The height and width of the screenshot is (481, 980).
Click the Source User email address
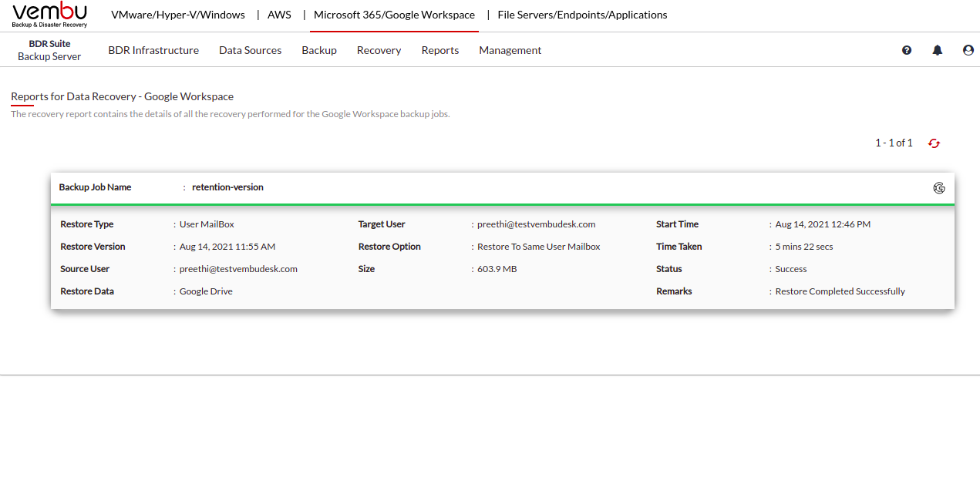click(x=238, y=269)
